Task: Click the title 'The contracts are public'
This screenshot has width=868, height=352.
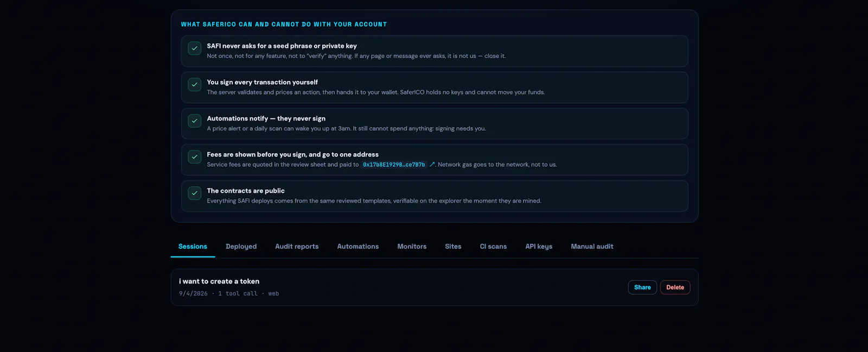Action: coord(245,191)
